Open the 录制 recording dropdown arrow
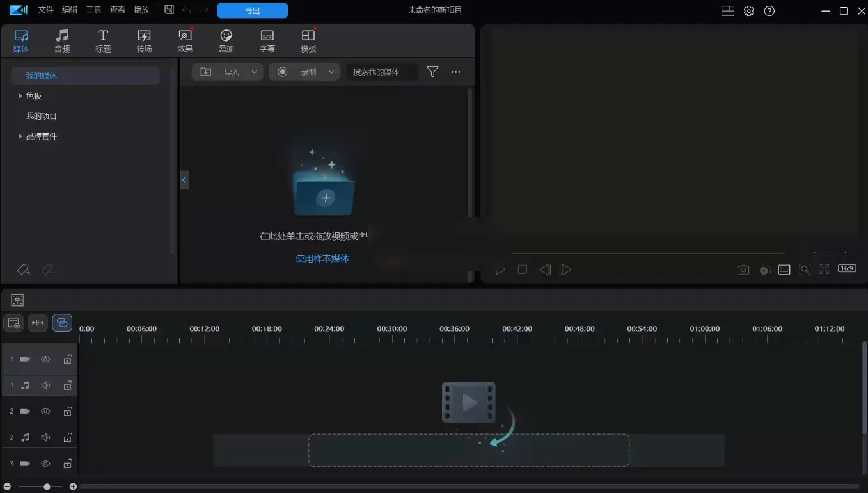The width and height of the screenshot is (868, 493). click(330, 72)
